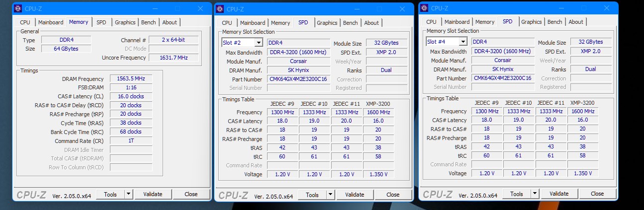Open the CPU tab in the Slot #4 window
This screenshot has width=644, height=210.
(431, 22)
